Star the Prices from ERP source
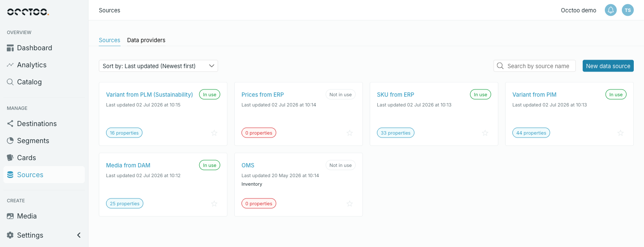The width and height of the screenshot is (644, 247). [x=350, y=133]
